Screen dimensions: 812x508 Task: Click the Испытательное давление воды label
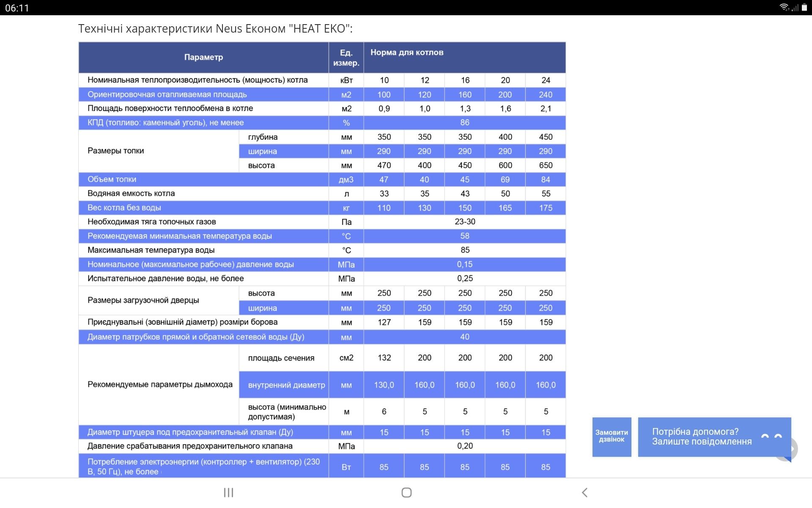pyautogui.click(x=165, y=279)
